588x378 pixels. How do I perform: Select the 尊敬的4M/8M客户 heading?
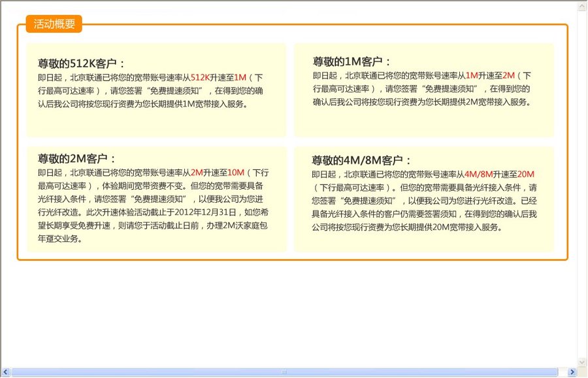361,160
